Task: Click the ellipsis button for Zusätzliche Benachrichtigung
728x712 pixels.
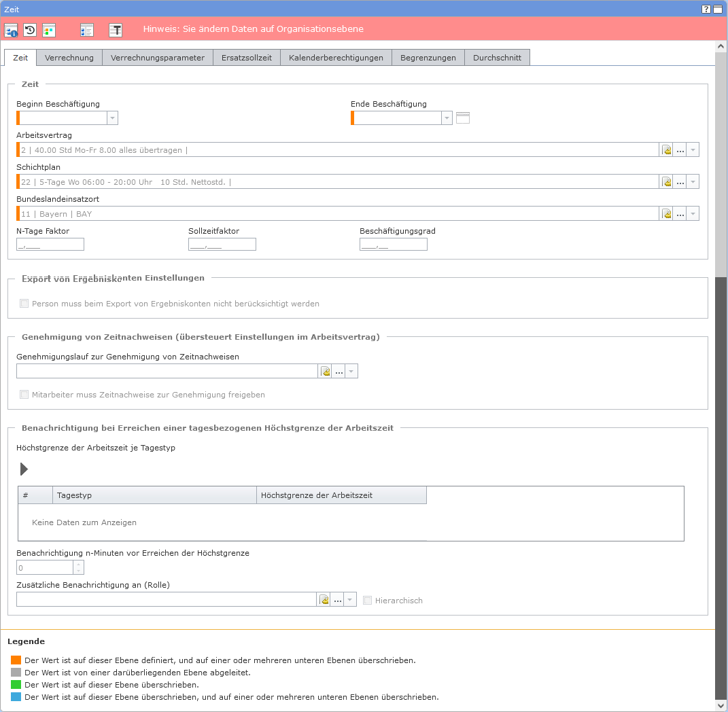Action: (x=338, y=600)
